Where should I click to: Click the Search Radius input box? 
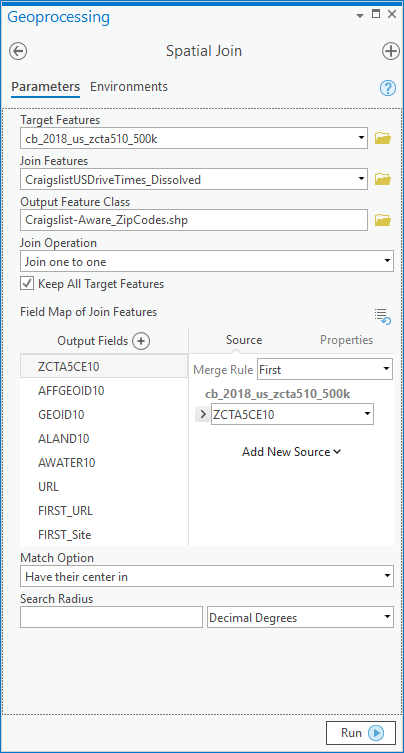click(111, 617)
